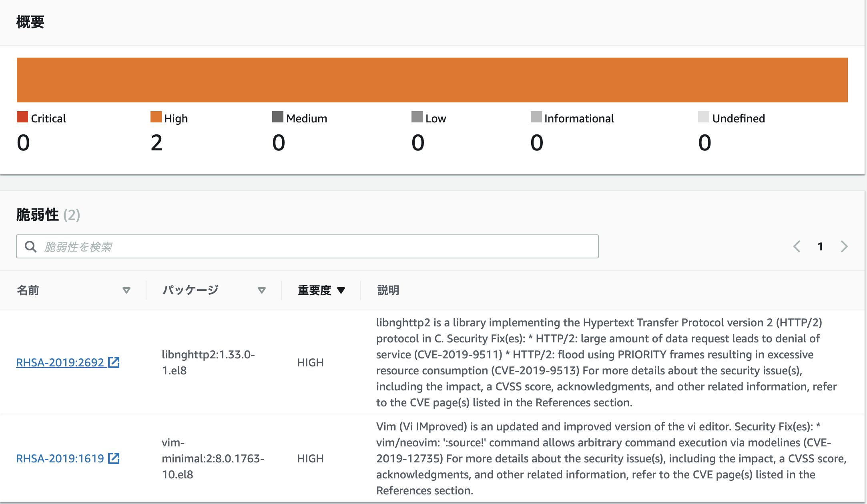Open RHSA-2019:1619 advisory link
This screenshot has width=867, height=504.
pos(60,458)
